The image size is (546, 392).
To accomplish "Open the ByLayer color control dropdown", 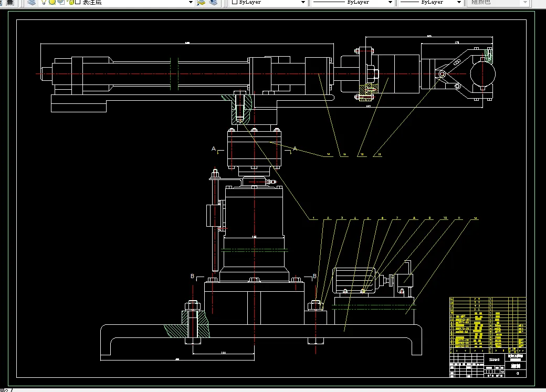I will [x=303, y=3].
